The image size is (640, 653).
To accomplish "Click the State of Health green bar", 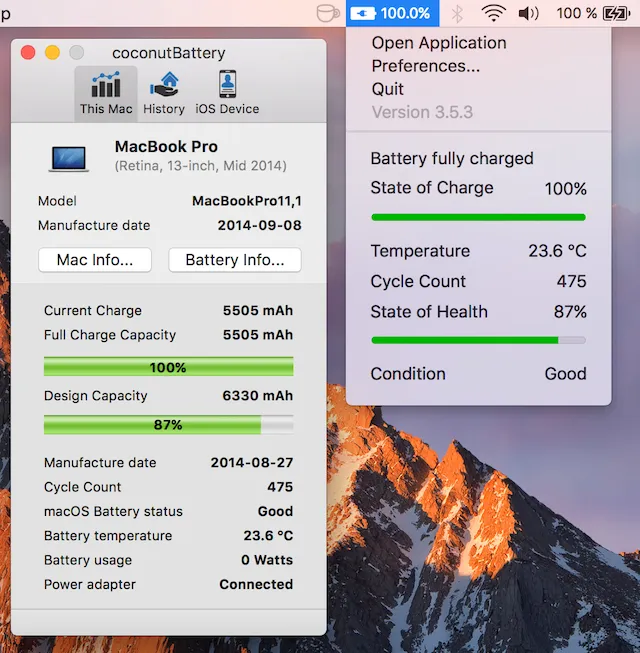I will point(478,340).
